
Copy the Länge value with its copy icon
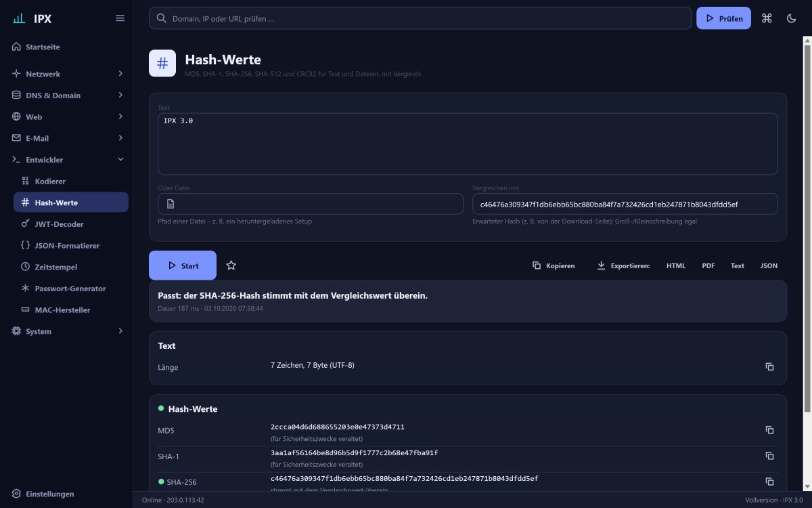click(x=769, y=366)
